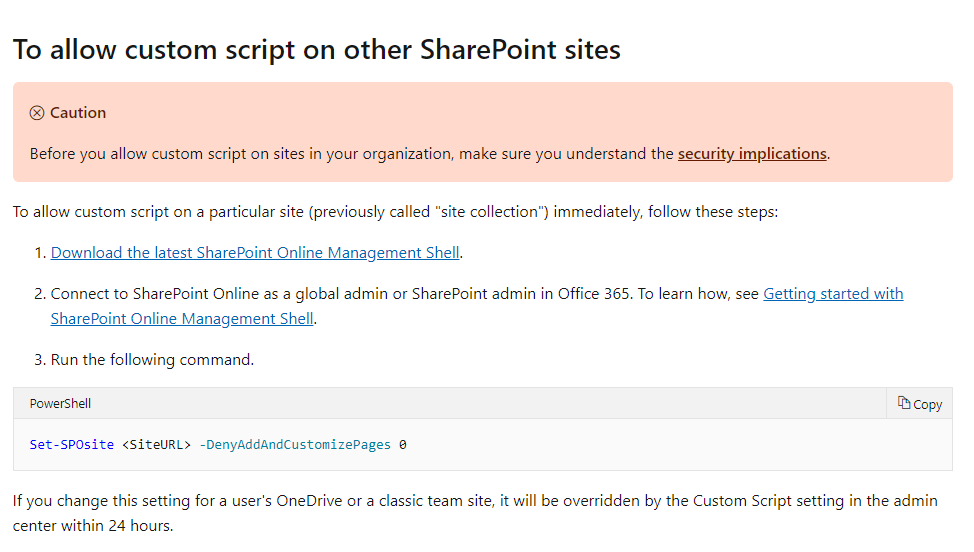The width and height of the screenshot is (974, 552).
Task: Open the security implications link
Action: point(752,153)
